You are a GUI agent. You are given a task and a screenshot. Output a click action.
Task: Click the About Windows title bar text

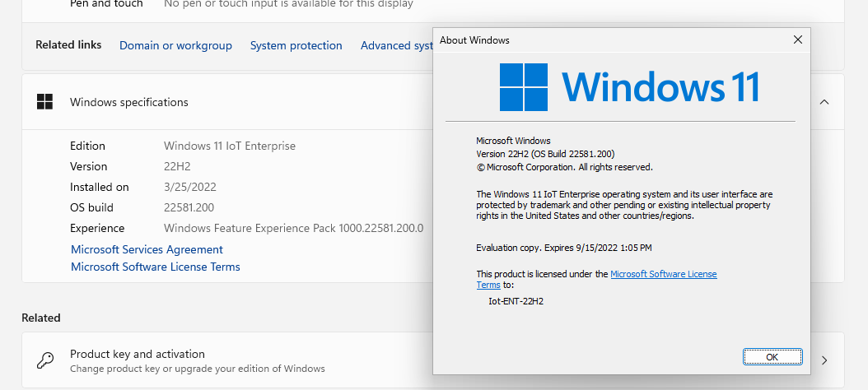pyautogui.click(x=474, y=39)
